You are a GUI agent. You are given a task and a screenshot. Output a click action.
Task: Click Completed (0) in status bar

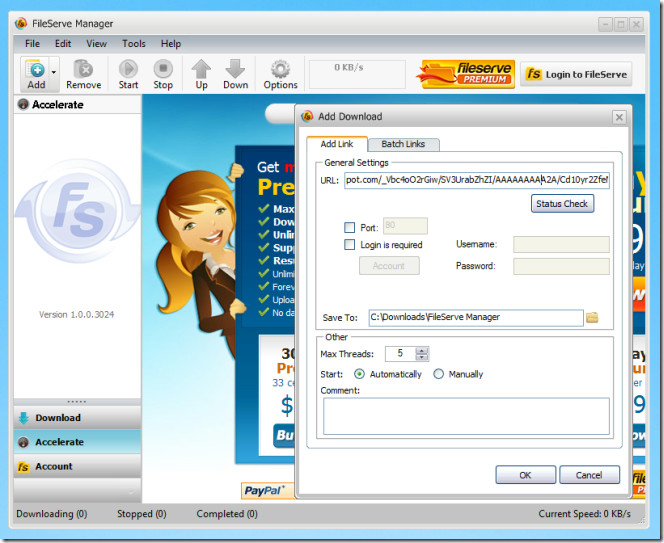tap(227, 514)
